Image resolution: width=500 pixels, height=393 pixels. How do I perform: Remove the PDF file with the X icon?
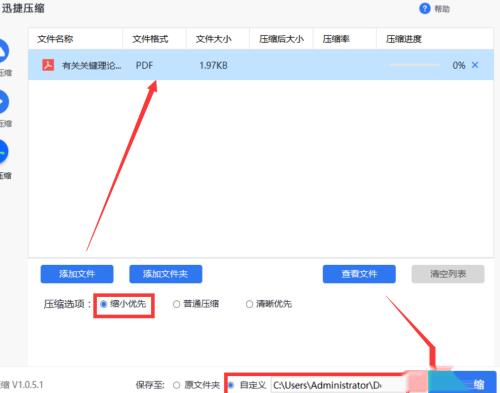pyautogui.click(x=475, y=65)
